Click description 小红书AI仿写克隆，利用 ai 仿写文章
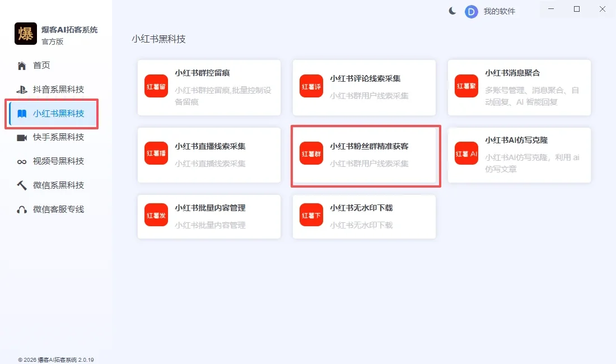This screenshot has width=616, height=364. [533, 164]
